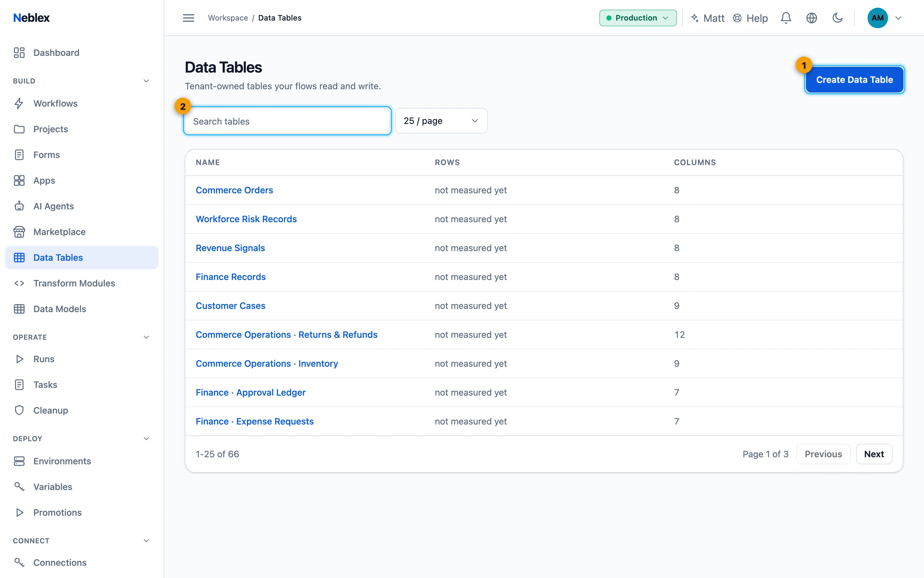Click the Neblex logo
The height and width of the screenshot is (578, 924).
coord(31,18)
